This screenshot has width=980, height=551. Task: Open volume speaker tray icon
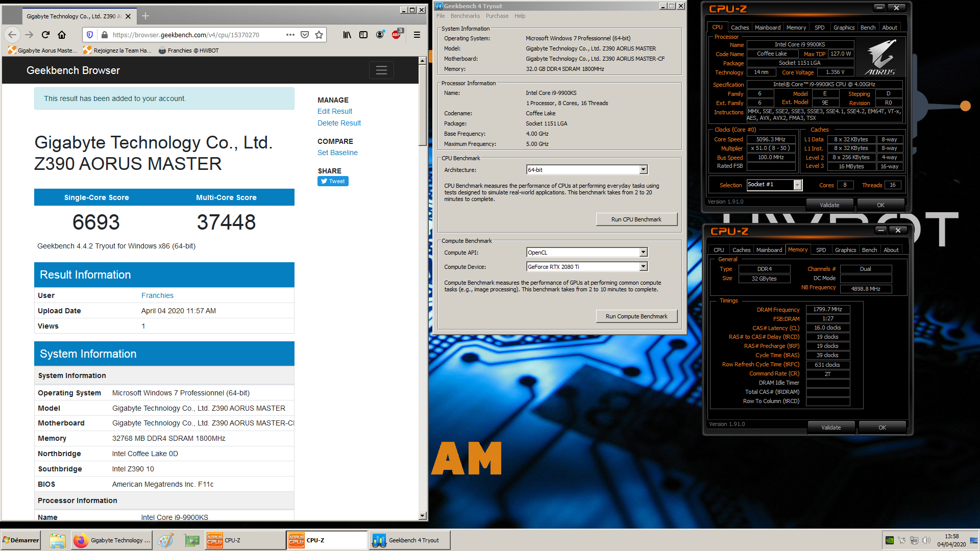pyautogui.click(x=926, y=540)
